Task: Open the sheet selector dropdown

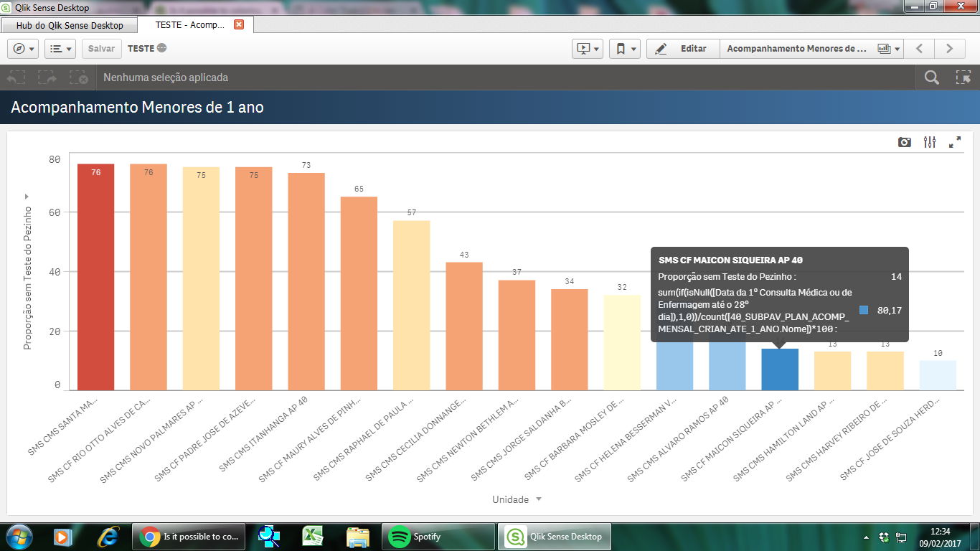Action: pos(811,49)
